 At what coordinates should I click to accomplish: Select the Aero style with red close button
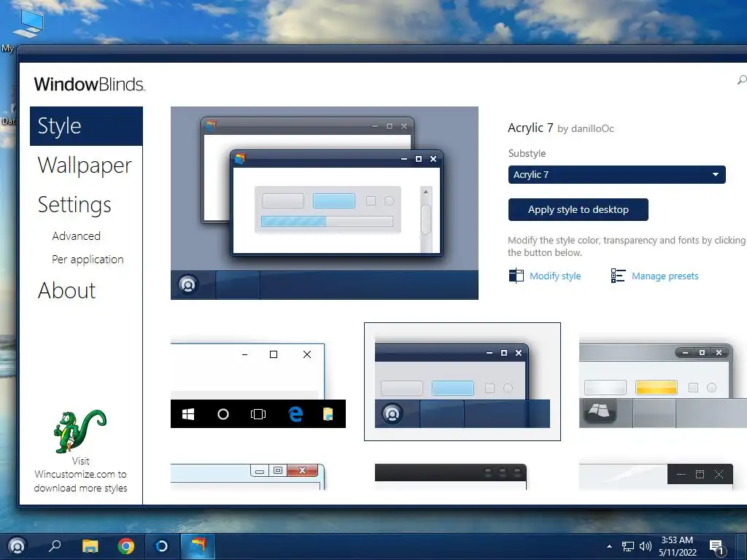pos(248,477)
